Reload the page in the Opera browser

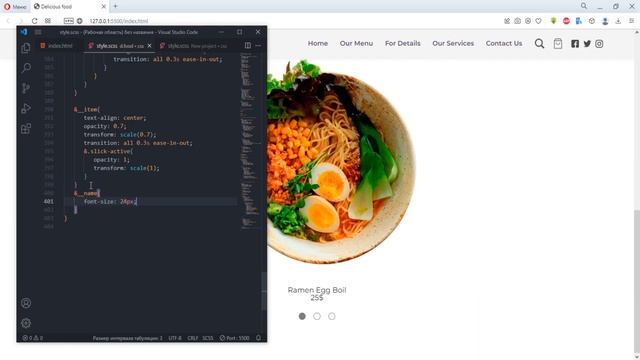coord(35,21)
